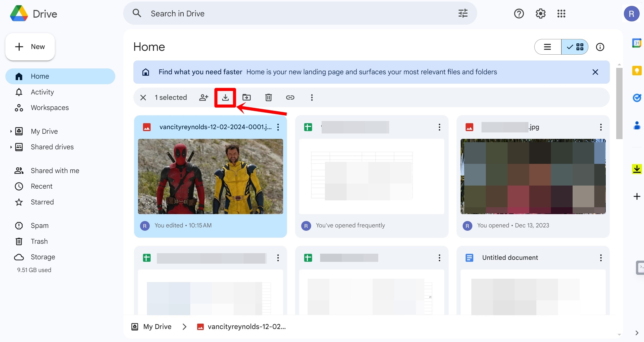Open Google Tasks side panel

(x=637, y=98)
